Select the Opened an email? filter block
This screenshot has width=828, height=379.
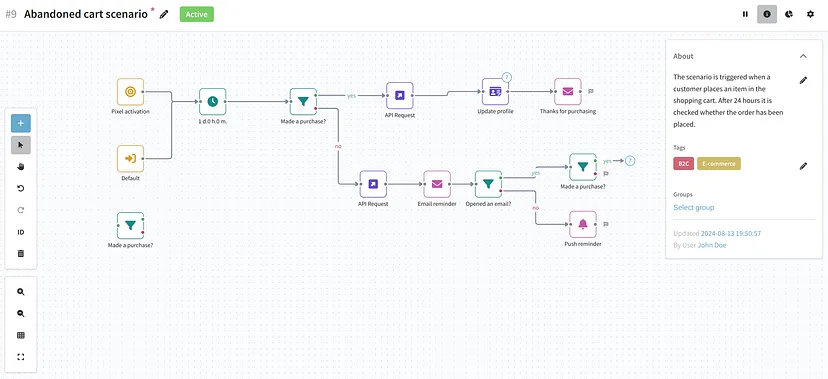[488, 184]
